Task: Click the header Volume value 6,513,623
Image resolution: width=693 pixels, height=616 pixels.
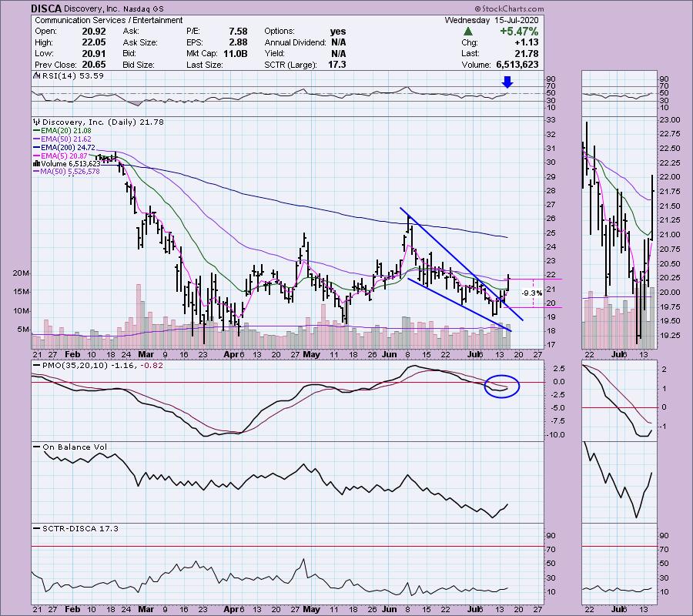Action: coord(517,65)
